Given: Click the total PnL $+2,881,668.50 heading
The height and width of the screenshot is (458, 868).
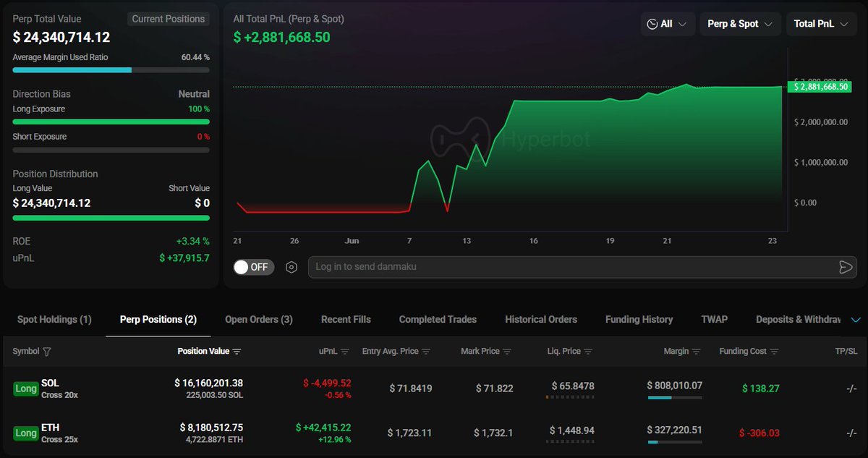Looking at the screenshot, I should [x=281, y=37].
